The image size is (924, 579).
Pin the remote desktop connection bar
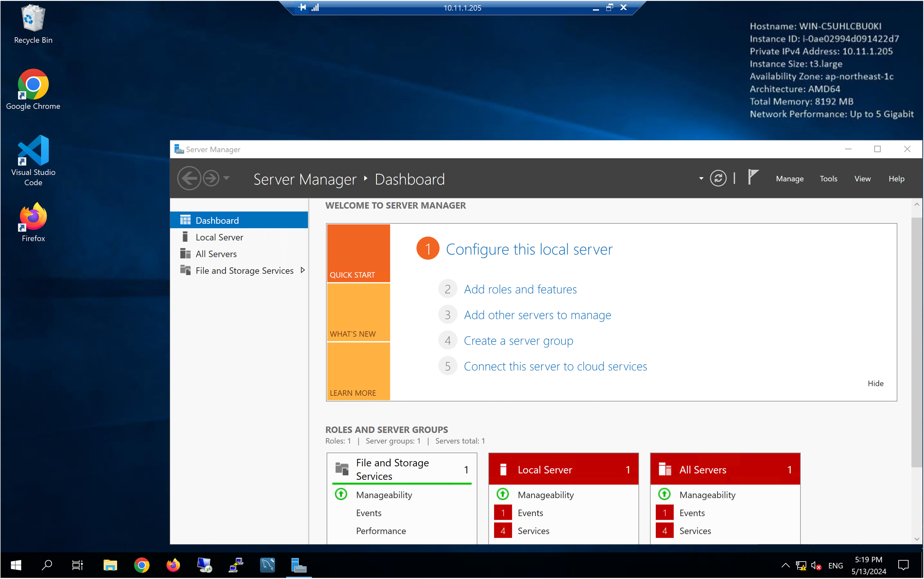click(302, 7)
